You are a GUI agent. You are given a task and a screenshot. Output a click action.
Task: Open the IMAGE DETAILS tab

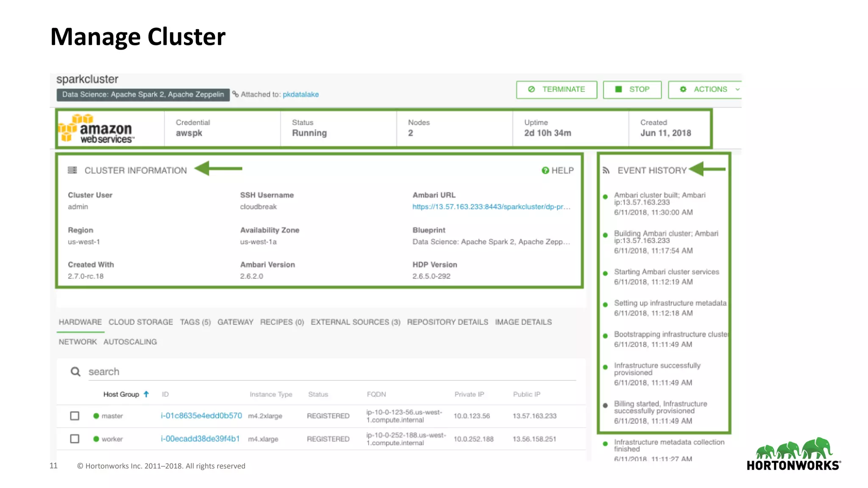tap(523, 322)
